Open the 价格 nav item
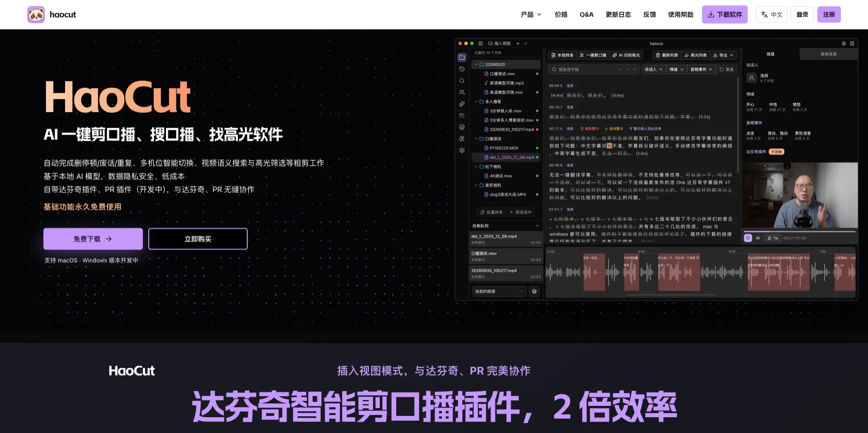Image resolution: width=868 pixels, height=433 pixels. (561, 14)
